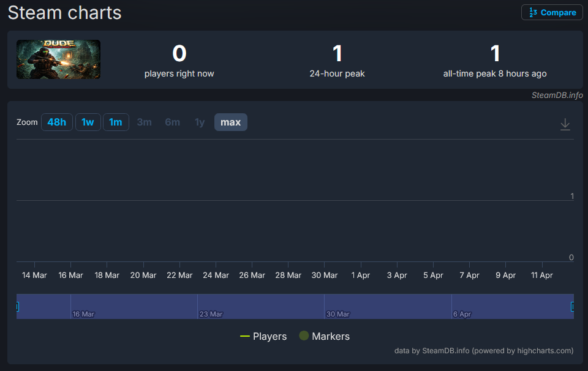Grab the right navigator range handle

click(573, 307)
